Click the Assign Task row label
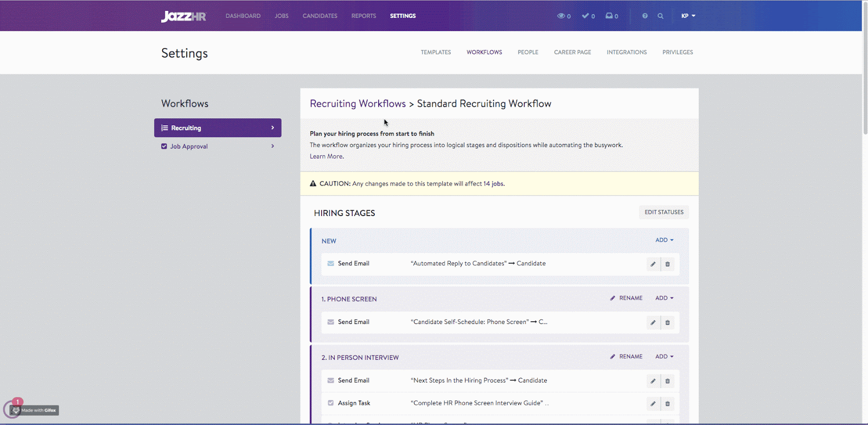The image size is (868, 425). coord(354,403)
